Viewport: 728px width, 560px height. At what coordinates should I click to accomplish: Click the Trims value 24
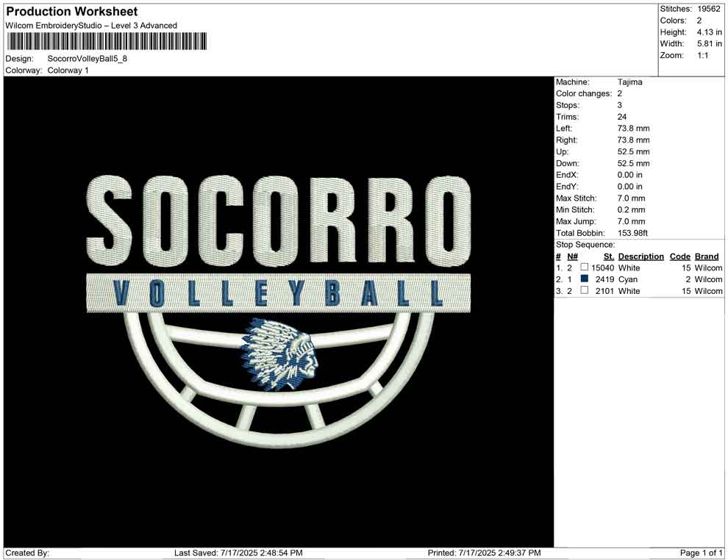621,117
